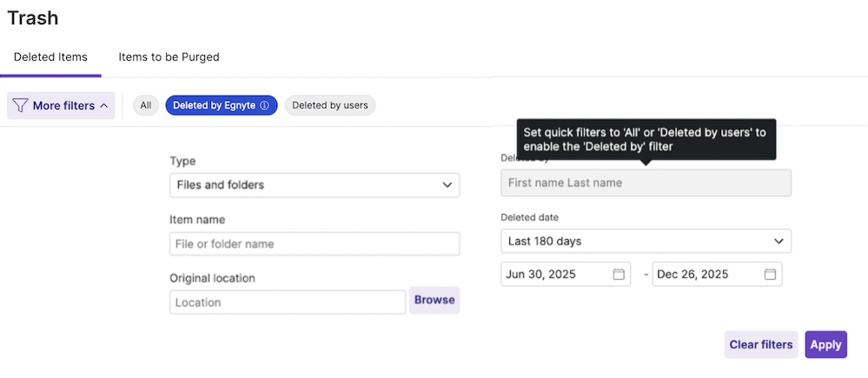Viewport: 868px width, 378px height.
Task: Focus the Item name text field
Action: pos(315,244)
